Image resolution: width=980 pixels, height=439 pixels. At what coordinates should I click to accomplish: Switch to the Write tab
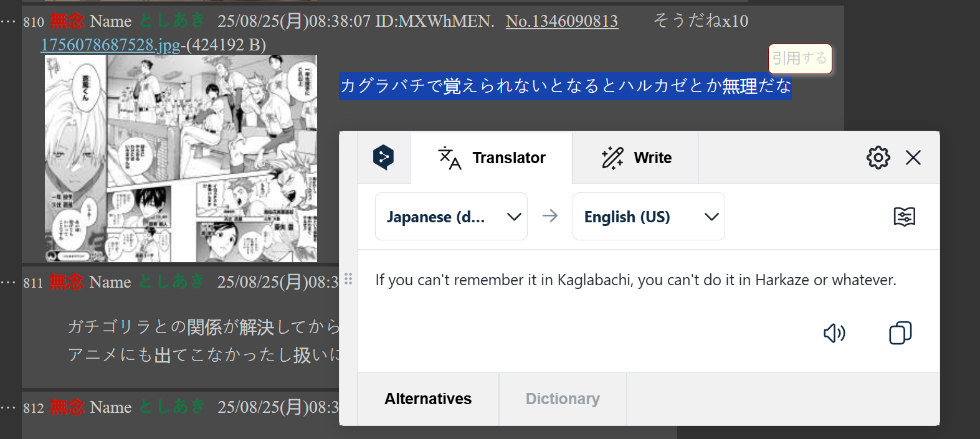(x=636, y=158)
